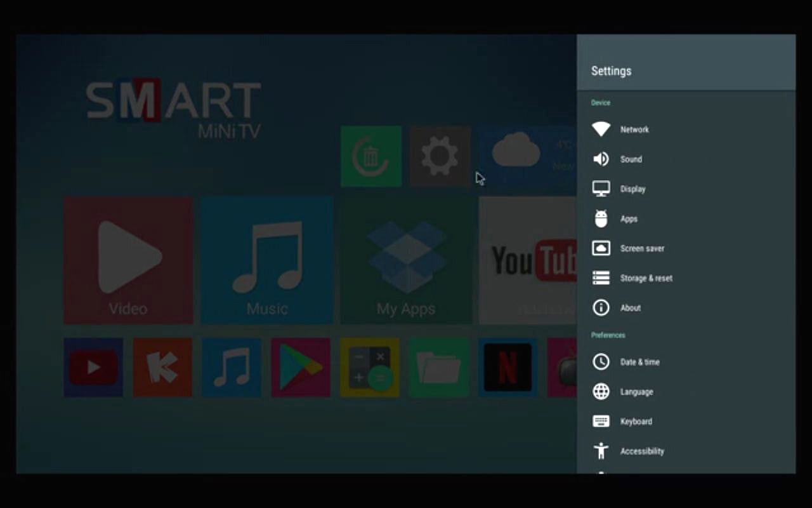Open the Sound settings
This screenshot has width=812, height=508.
(x=631, y=159)
